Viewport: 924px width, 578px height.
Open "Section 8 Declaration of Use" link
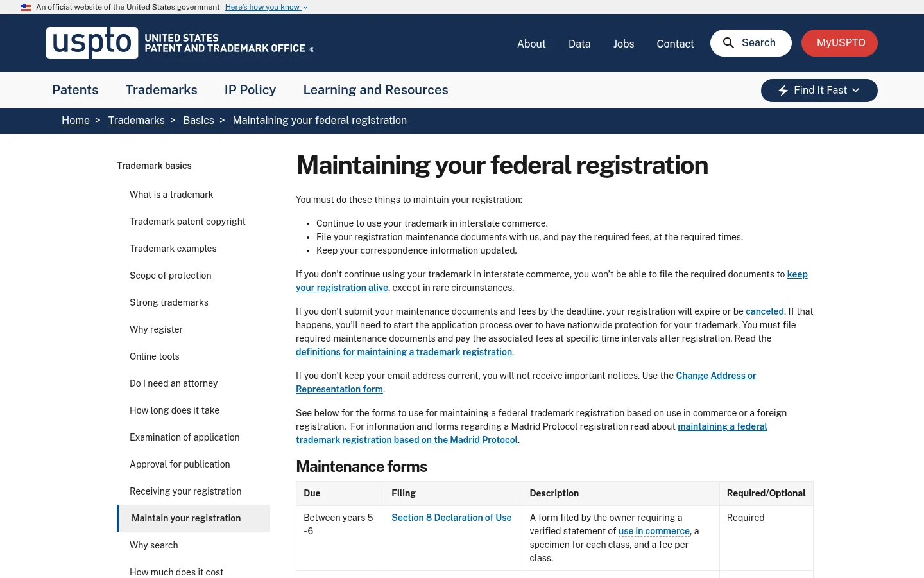(x=452, y=518)
